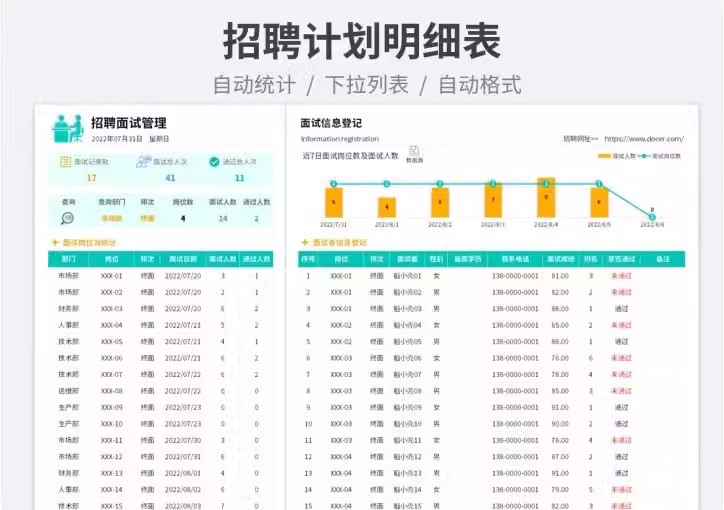
Task: Click the 面试总人次 value 41
Action: pyautogui.click(x=170, y=178)
